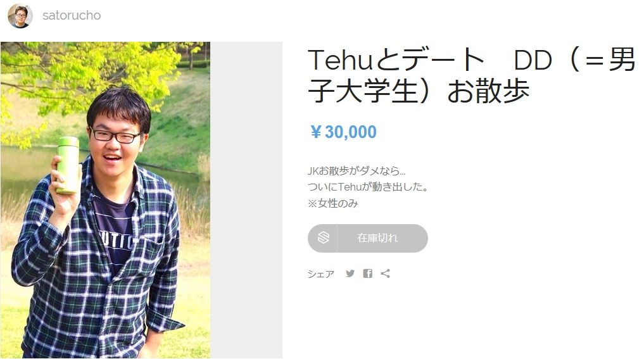Share this item on Twitter

click(350, 274)
